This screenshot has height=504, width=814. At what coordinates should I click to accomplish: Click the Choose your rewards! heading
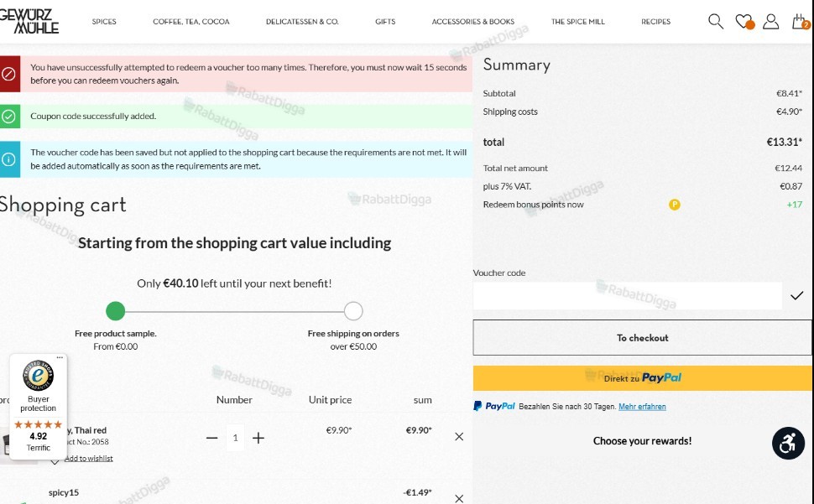[x=642, y=441]
